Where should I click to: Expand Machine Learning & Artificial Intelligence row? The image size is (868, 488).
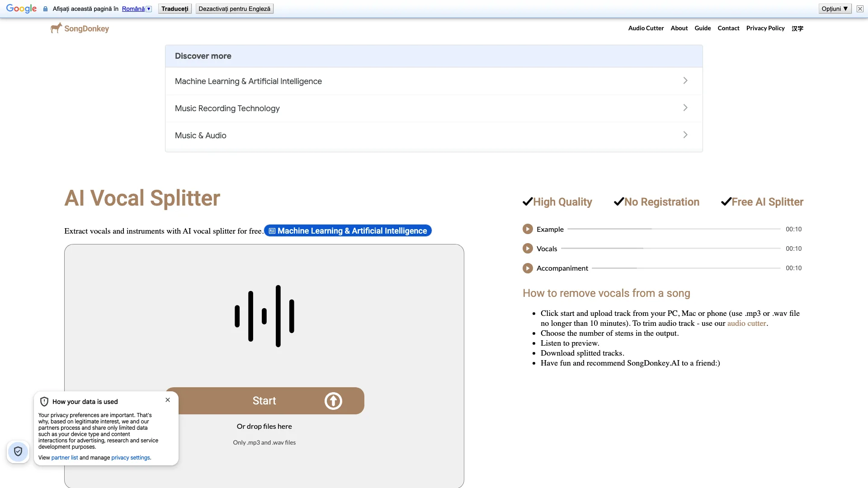tap(434, 81)
